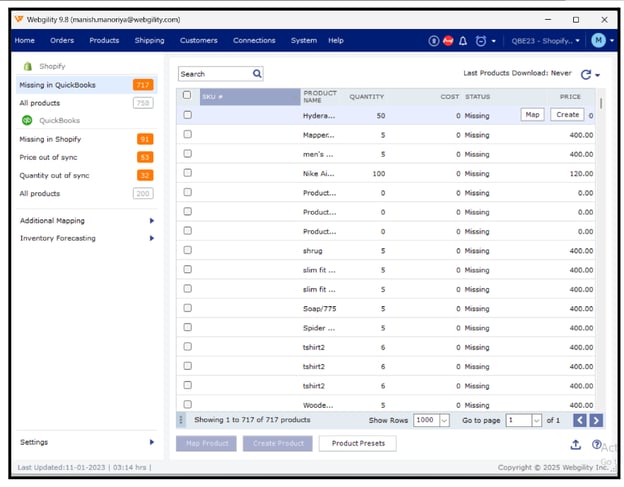624x487 pixels.
Task: Check the box for Nike Ai... row
Action: (187, 174)
